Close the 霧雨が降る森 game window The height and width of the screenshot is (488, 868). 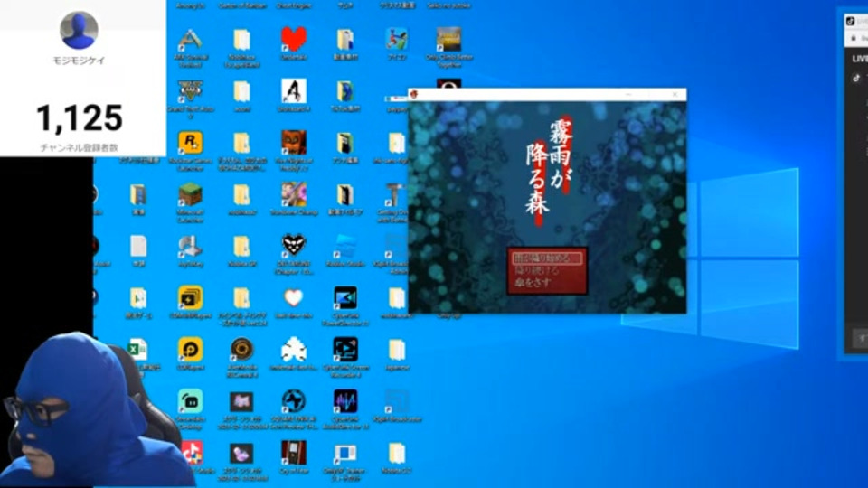tap(675, 95)
